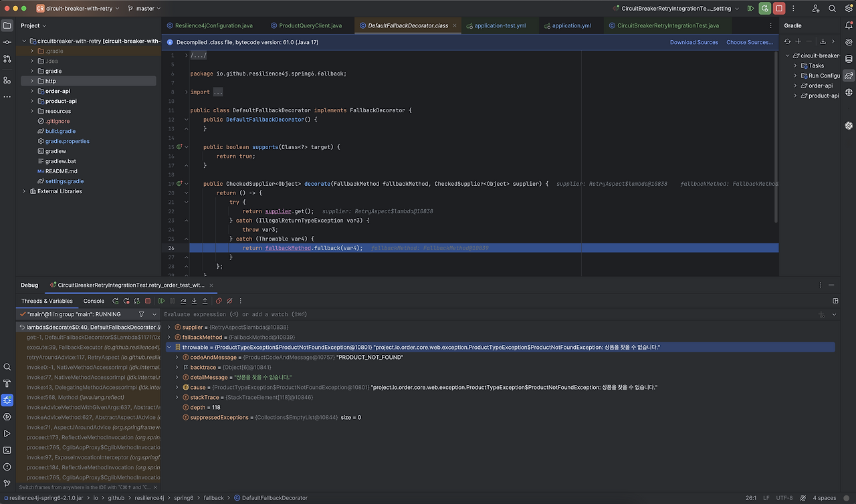Open the Structure tool window
This screenshot has width=856, height=504.
7,80
